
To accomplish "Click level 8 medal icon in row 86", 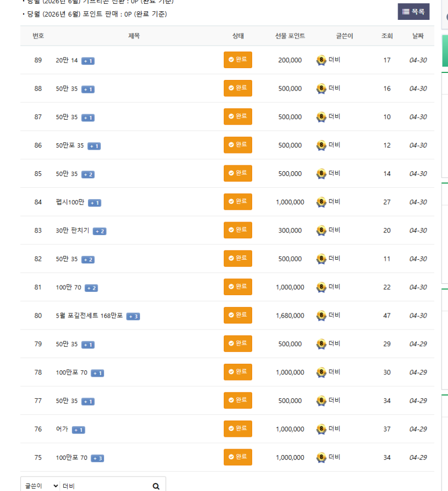I will [x=321, y=145].
